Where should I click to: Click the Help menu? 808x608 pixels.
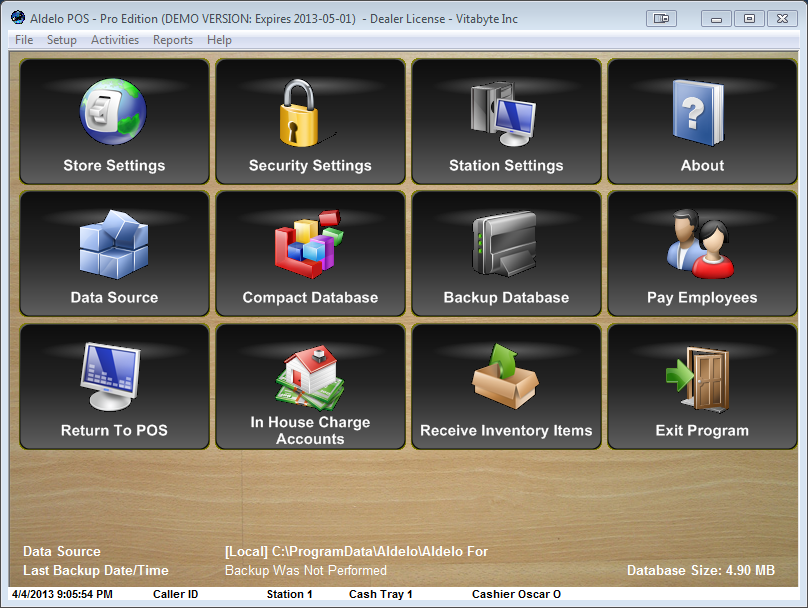pyautogui.click(x=219, y=40)
